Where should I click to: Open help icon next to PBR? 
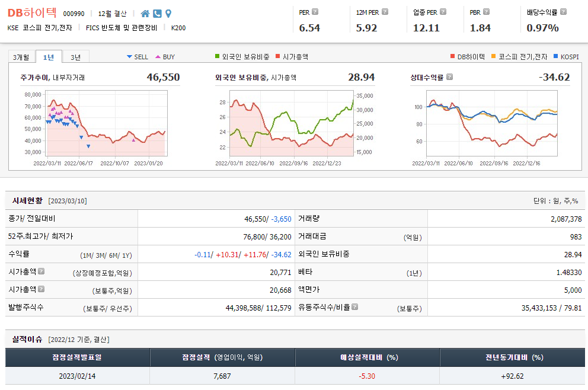tap(487, 12)
